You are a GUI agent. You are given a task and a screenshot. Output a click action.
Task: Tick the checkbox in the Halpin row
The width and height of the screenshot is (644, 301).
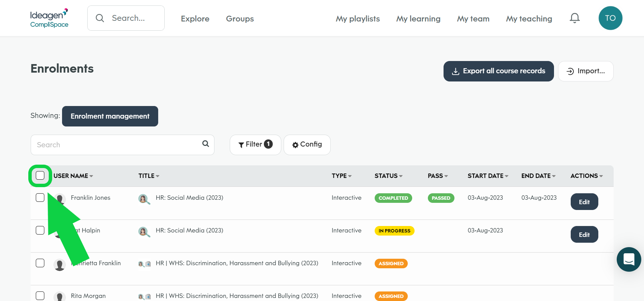[x=40, y=230]
